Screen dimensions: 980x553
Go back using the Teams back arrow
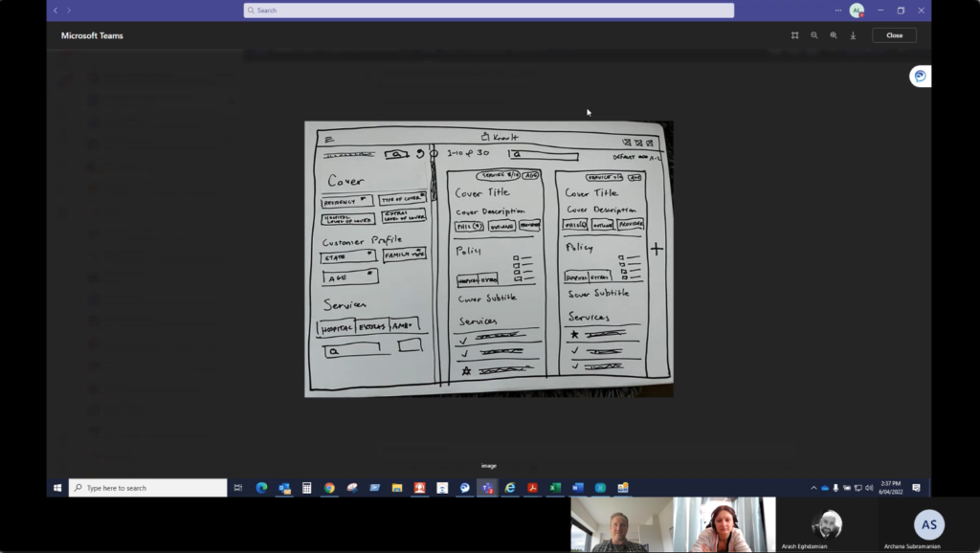point(56,11)
